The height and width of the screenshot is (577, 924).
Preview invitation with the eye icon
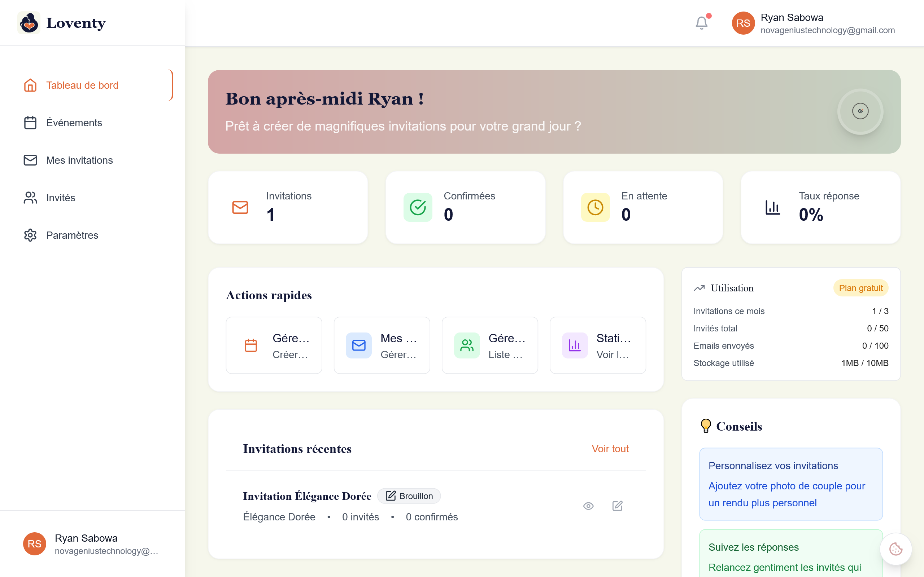[x=588, y=506]
